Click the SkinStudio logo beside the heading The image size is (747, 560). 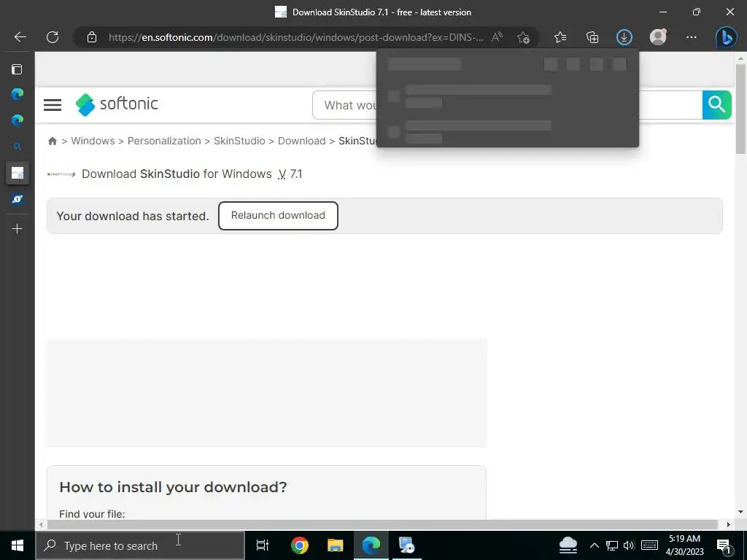(x=61, y=174)
